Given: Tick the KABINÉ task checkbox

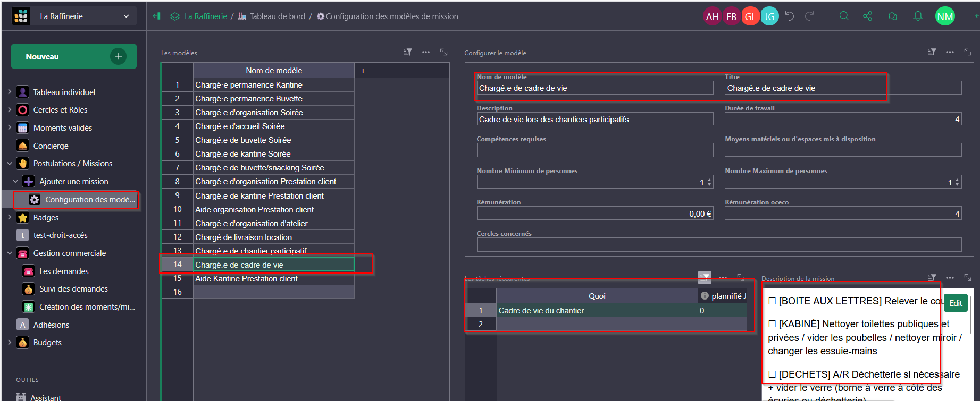Looking at the screenshot, I should pyautogui.click(x=772, y=324).
